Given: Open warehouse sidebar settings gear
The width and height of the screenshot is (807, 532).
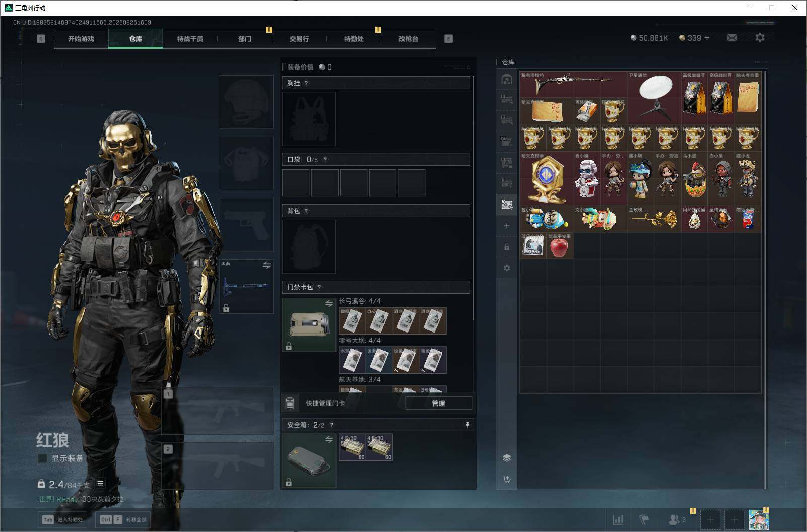Looking at the screenshot, I should point(507,268).
